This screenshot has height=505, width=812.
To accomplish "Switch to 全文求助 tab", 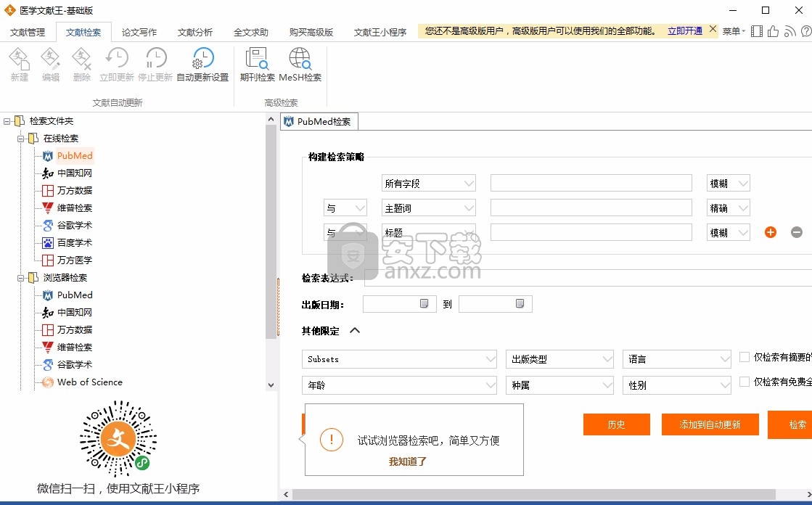I will [251, 32].
